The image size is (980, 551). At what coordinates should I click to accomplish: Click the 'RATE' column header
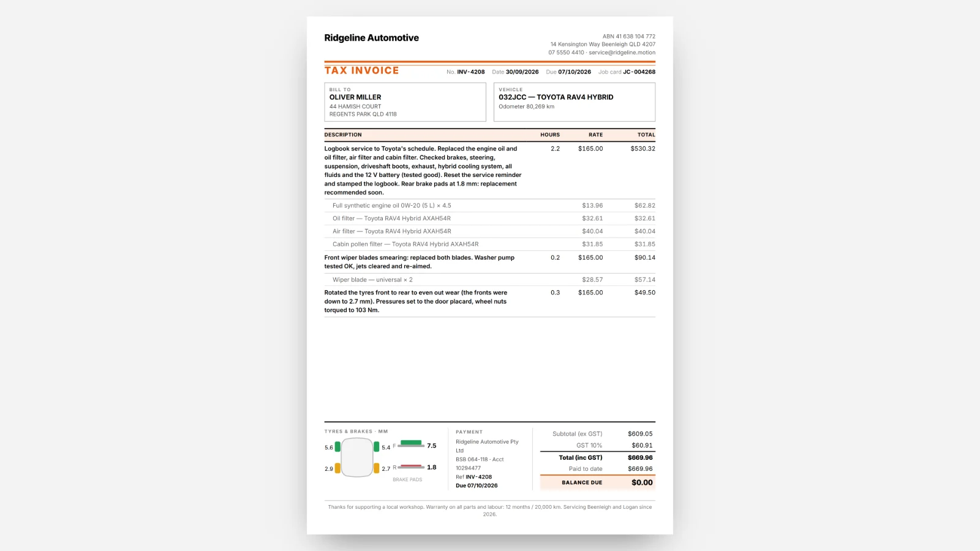(x=596, y=135)
